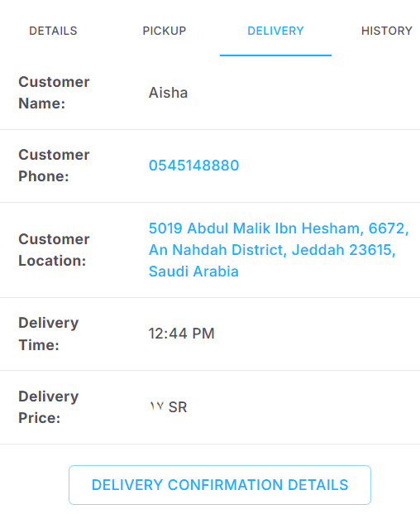Select the 12:44 PM delivery time value
The image size is (420, 514).
point(181,334)
